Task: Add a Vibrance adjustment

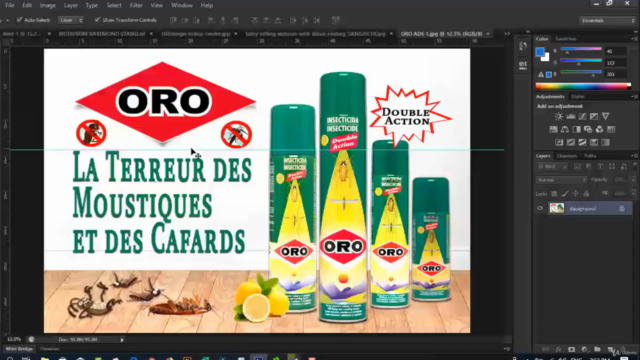Action: tap(605, 116)
